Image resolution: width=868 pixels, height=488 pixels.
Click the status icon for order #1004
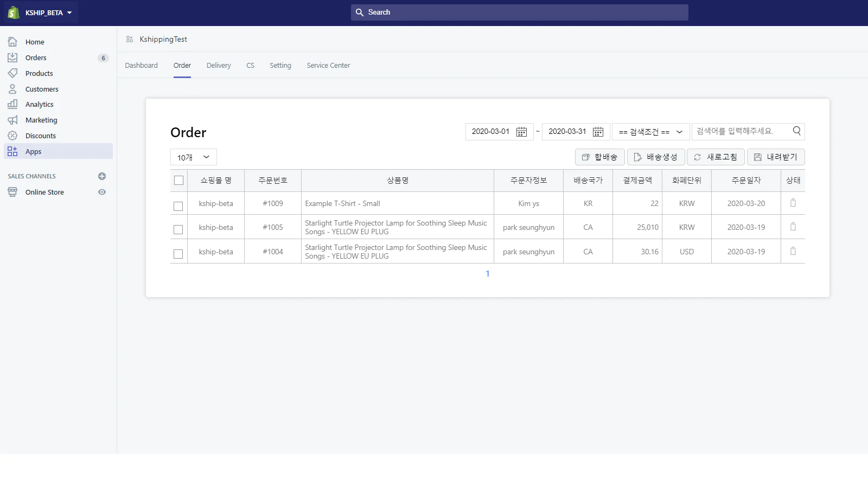tap(793, 251)
